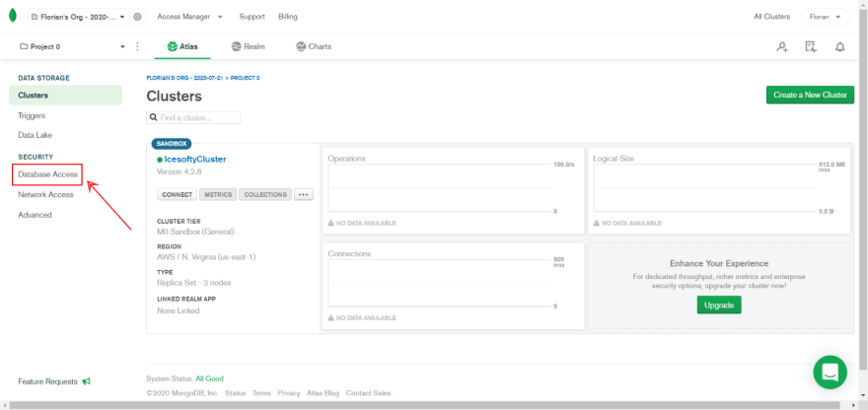Click Create a New Cluster button
868x410 pixels.
[x=810, y=95]
